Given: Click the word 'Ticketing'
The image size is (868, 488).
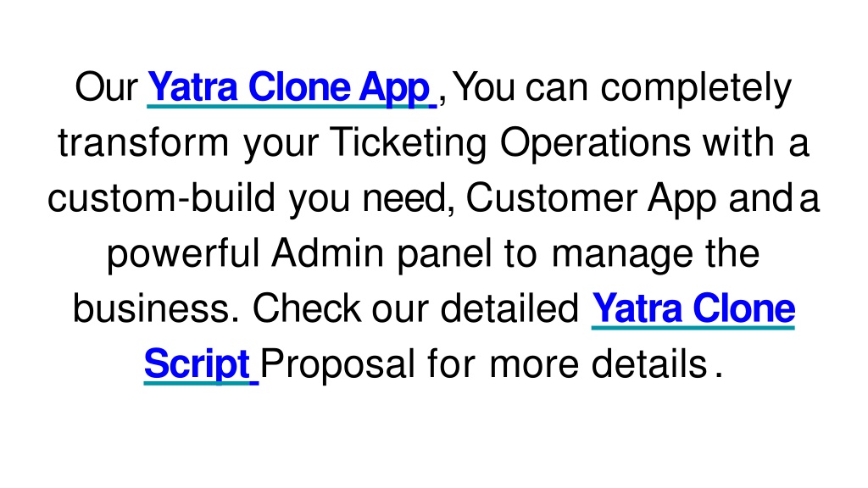Looking at the screenshot, I should pyautogui.click(x=408, y=144).
